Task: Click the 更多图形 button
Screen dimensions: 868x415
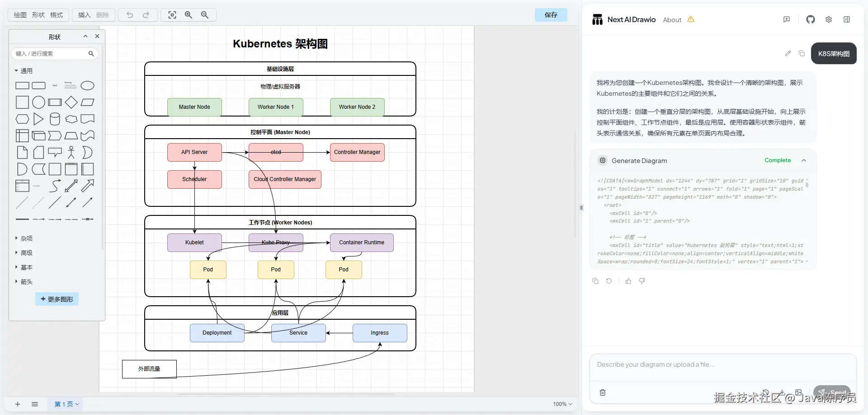Action: [x=57, y=299]
